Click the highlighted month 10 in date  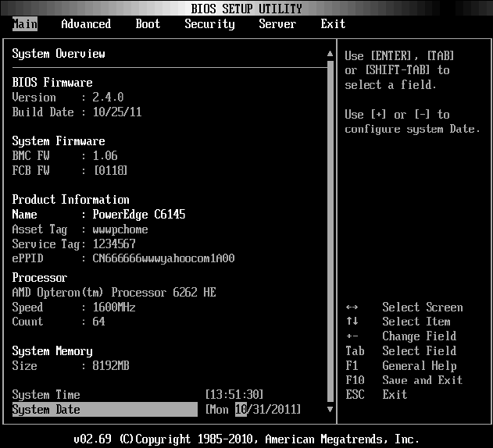click(x=241, y=409)
